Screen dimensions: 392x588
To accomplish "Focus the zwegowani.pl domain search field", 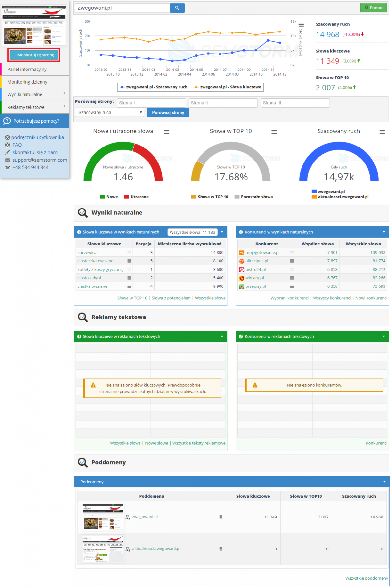I will (122, 8).
